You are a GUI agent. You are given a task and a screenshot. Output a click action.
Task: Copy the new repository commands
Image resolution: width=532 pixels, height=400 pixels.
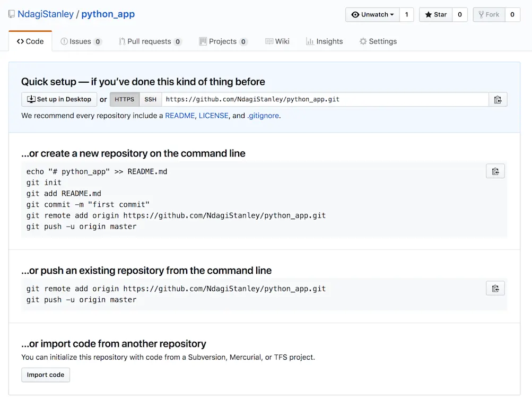(x=495, y=171)
